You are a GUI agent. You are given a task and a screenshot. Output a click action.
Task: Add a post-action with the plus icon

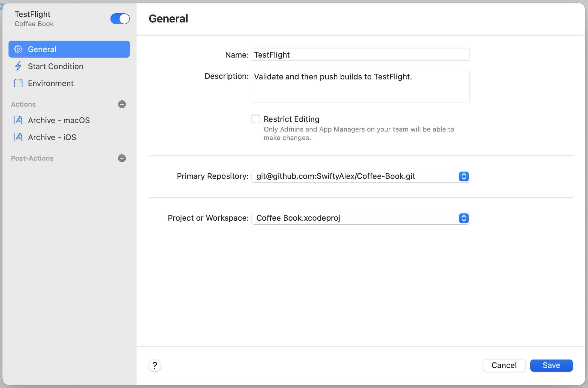122,158
